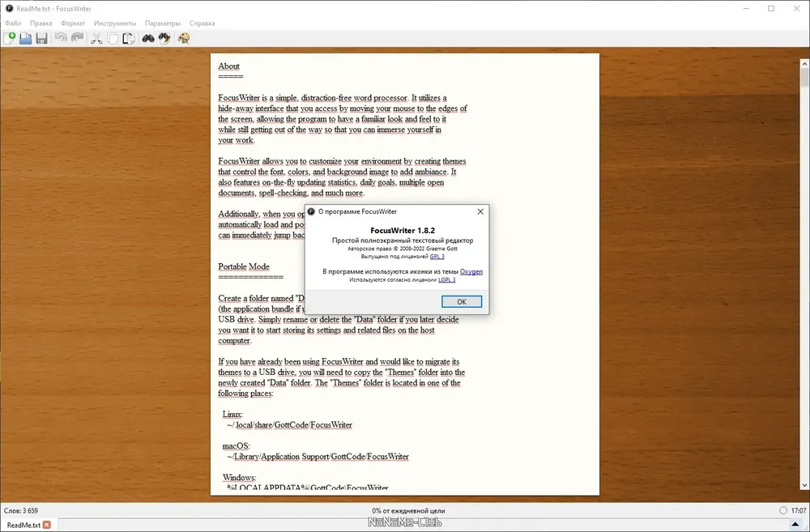Open the Инструменты menu

coord(115,23)
